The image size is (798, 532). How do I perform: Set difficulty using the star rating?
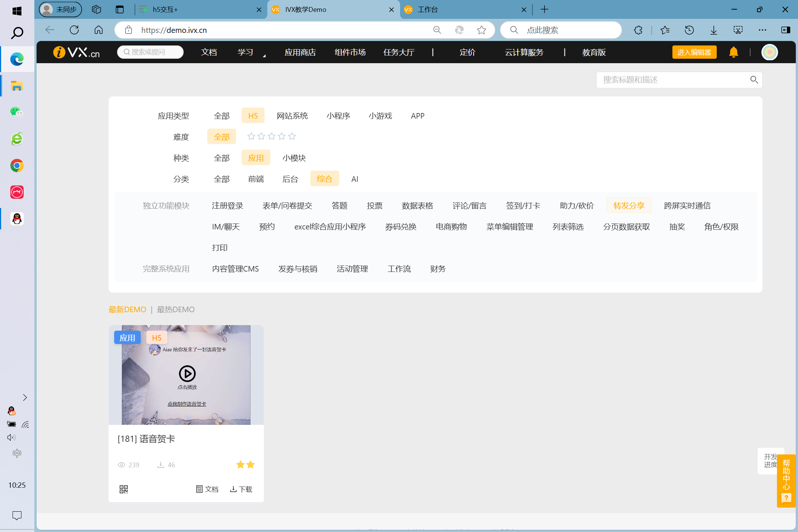(272, 137)
